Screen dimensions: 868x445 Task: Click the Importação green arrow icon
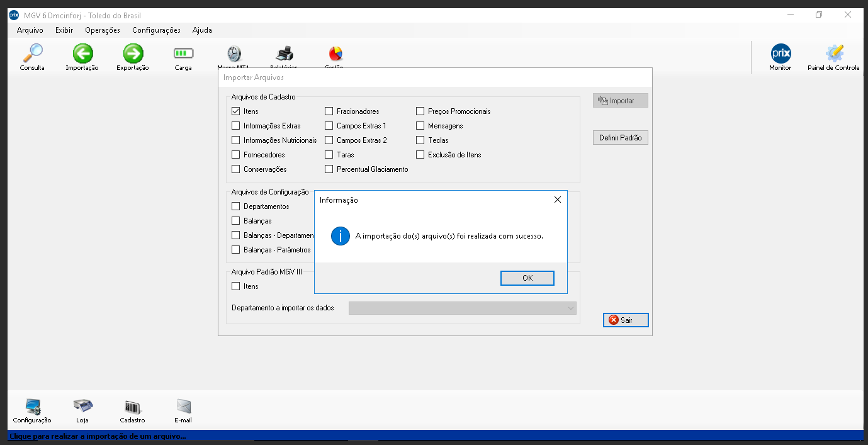[x=82, y=54]
